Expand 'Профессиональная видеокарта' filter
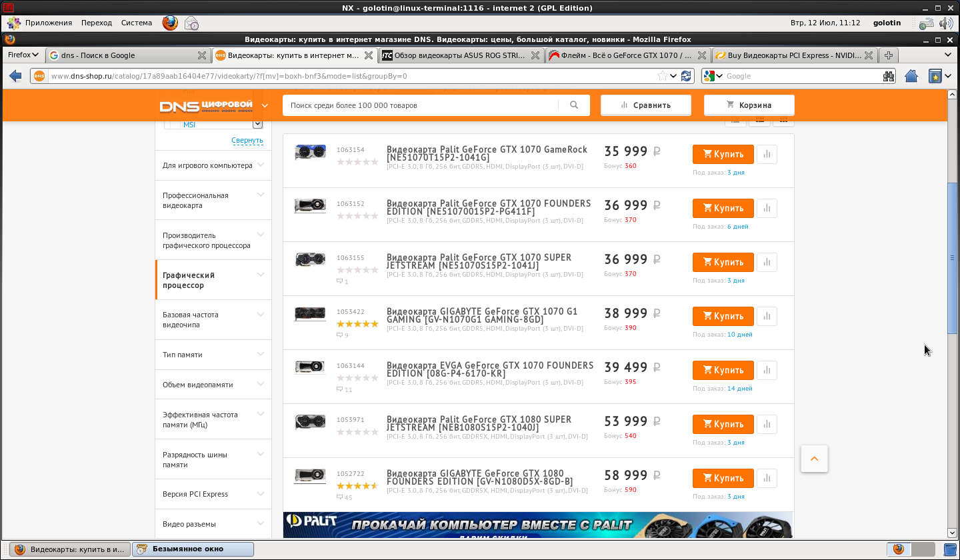 click(260, 195)
